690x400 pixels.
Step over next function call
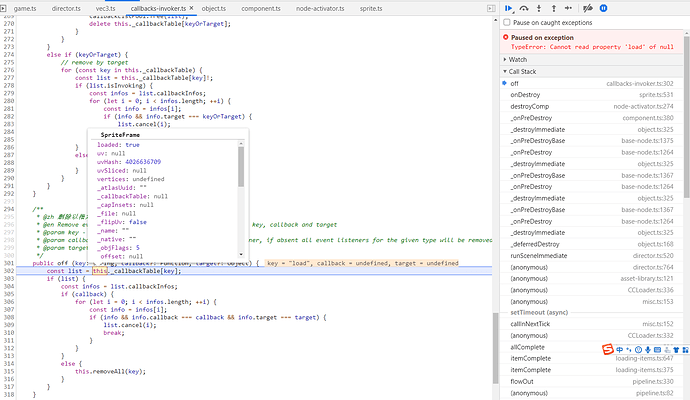[524, 8]
